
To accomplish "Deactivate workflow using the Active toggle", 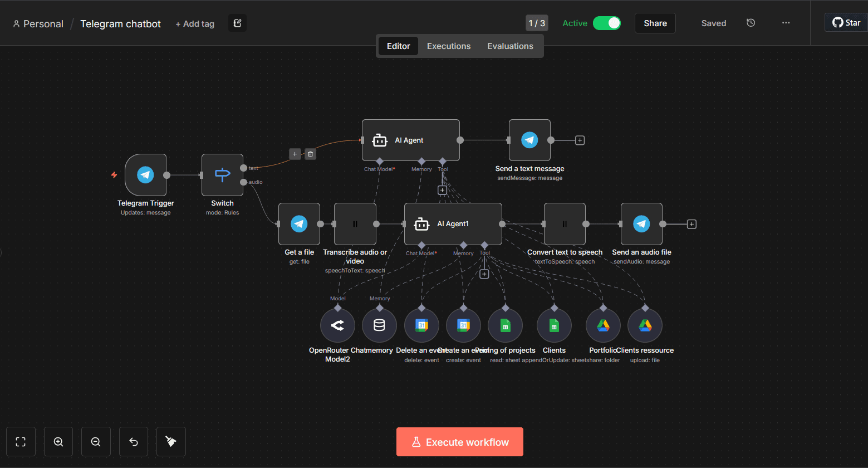I will click(607, 23).
